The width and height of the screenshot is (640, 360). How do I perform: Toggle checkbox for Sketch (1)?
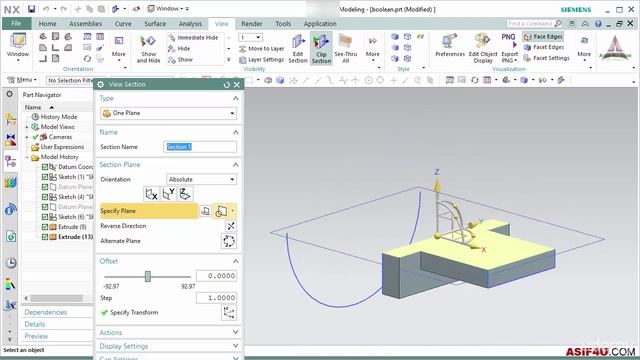45,177
